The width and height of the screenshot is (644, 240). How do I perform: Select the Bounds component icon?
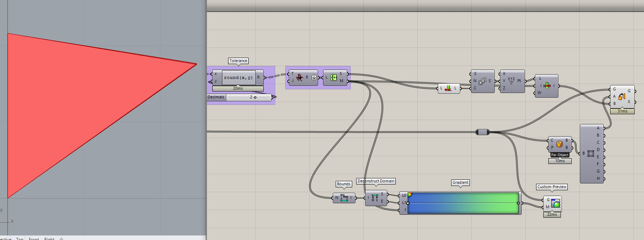[x=344, y=197]
